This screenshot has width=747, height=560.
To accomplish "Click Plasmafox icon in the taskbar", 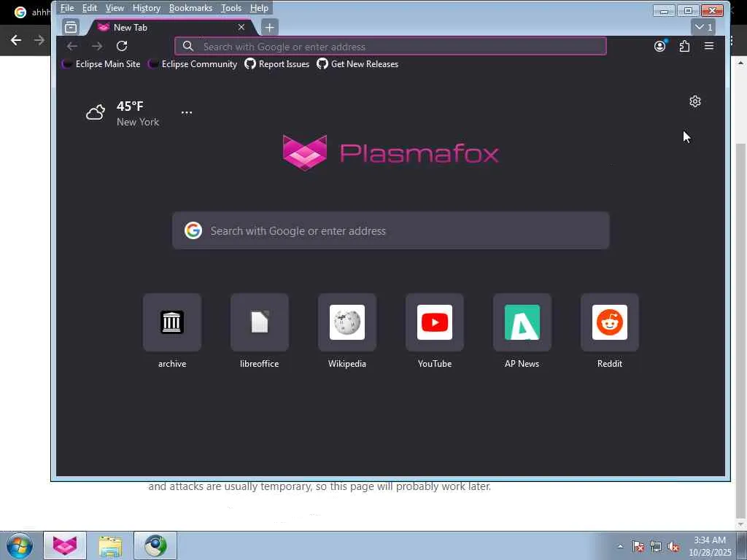I will 65,545.
